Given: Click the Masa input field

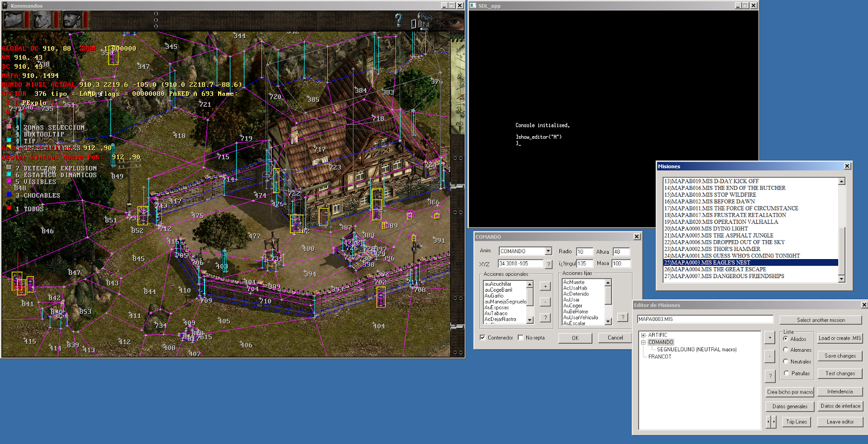Looking at the screenshot, I should pyautogui.click(x=621, y=263).
